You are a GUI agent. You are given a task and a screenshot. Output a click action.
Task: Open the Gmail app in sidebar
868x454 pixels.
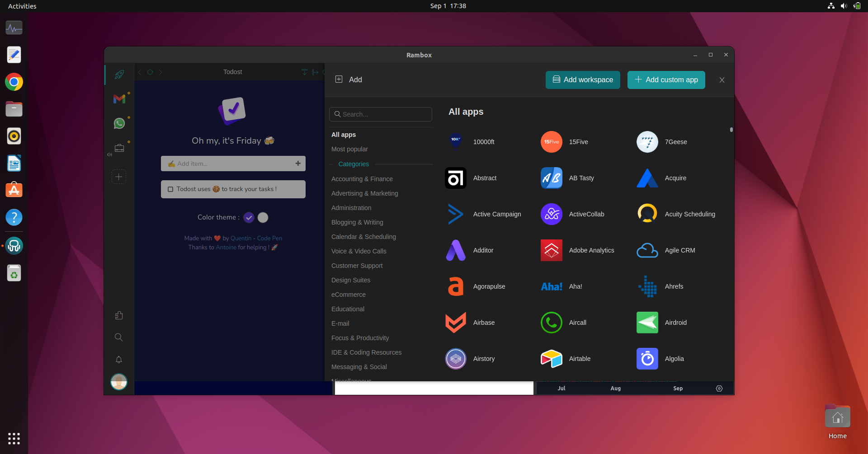pyautogui.click(x=119, y=99)
